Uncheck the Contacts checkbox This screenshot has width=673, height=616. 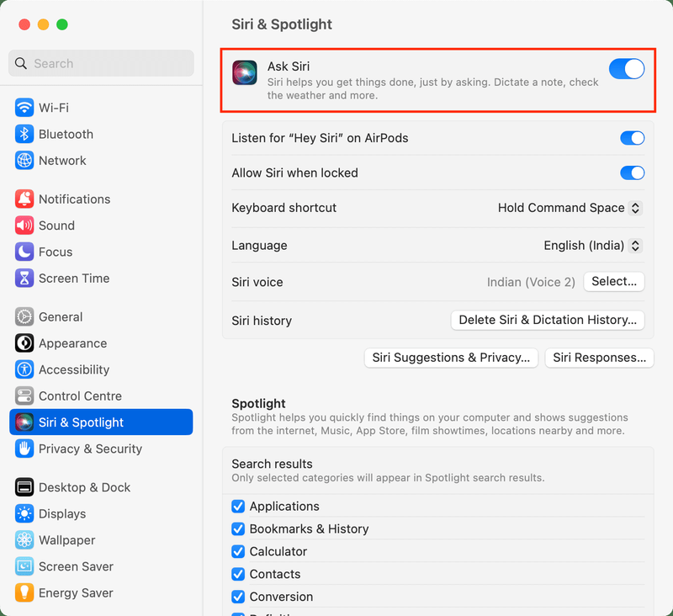click(238, 575)
